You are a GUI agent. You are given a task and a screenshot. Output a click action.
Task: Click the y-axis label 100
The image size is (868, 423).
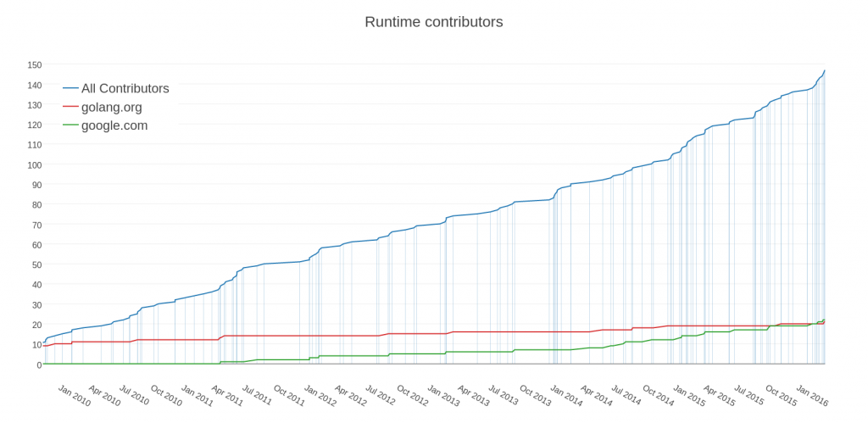pyautogui.click(x=34, y=164)
